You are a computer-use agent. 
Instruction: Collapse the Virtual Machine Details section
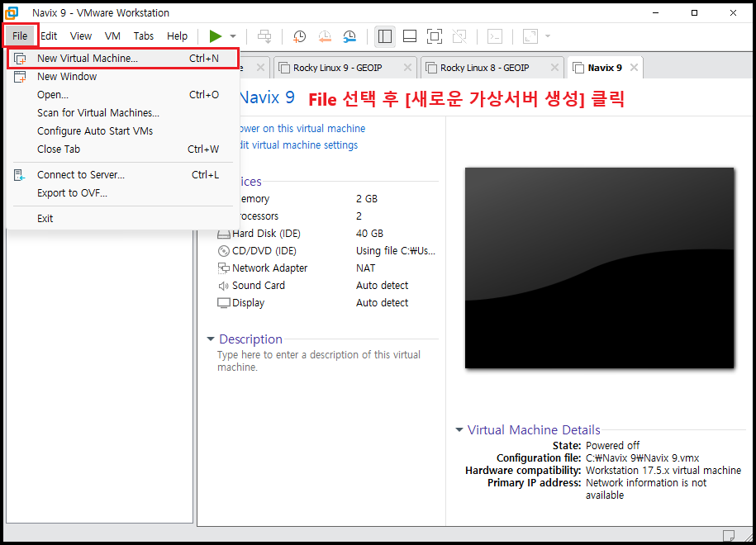(x=459, y=430)
